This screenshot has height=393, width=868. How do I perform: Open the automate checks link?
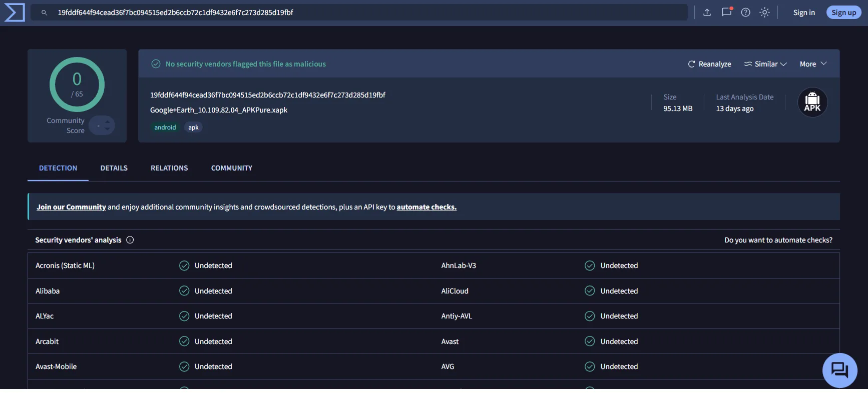coord(426,207)
